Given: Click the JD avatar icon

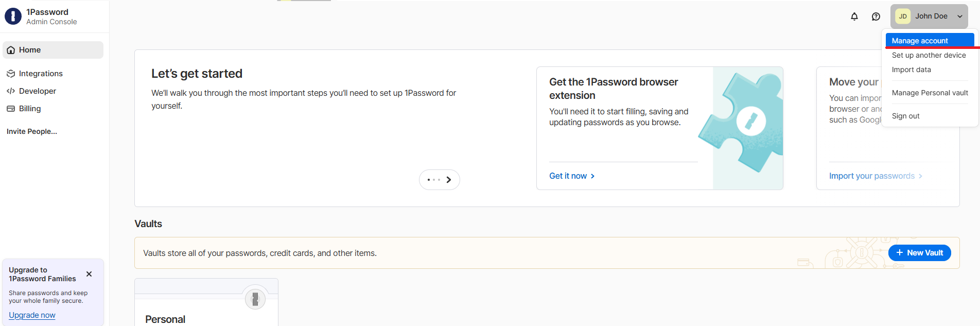Looking at the screenshot, I should (x=903, y=16).
